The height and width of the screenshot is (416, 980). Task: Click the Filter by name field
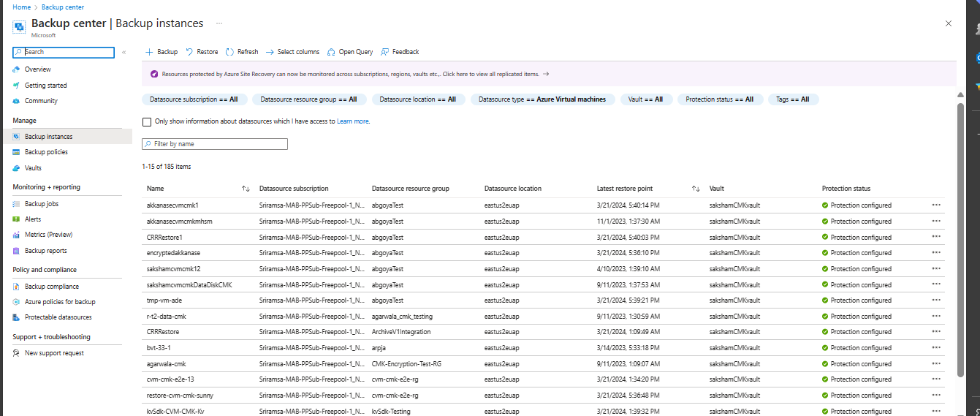tap(215, 144)
